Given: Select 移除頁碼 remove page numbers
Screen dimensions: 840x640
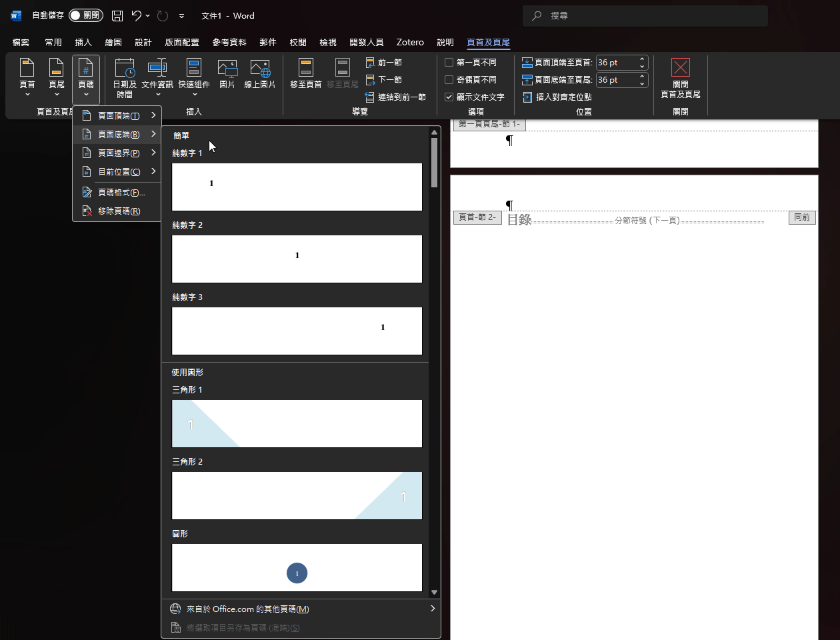Looking at the screenshot, I should [117, 211].
